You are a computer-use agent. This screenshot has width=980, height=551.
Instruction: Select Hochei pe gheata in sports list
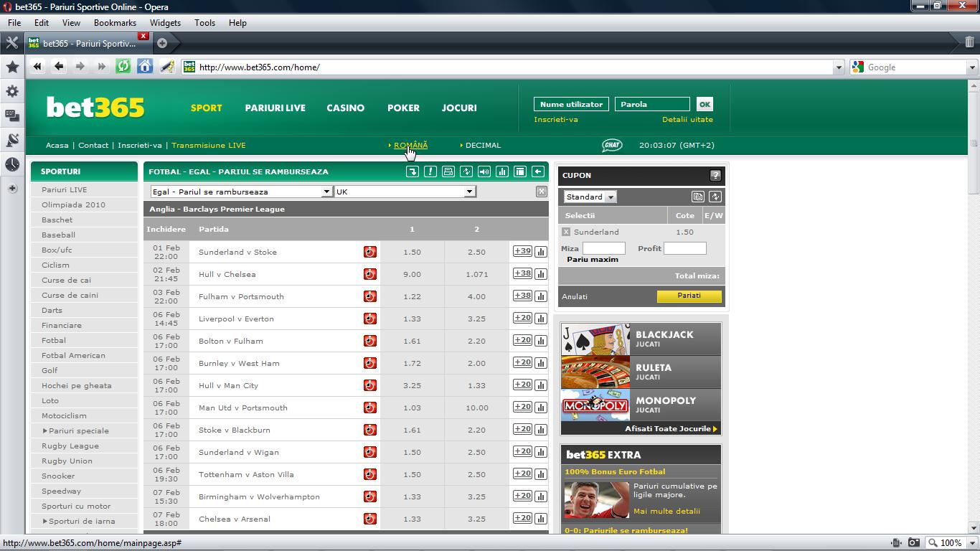tap(77, 385)
